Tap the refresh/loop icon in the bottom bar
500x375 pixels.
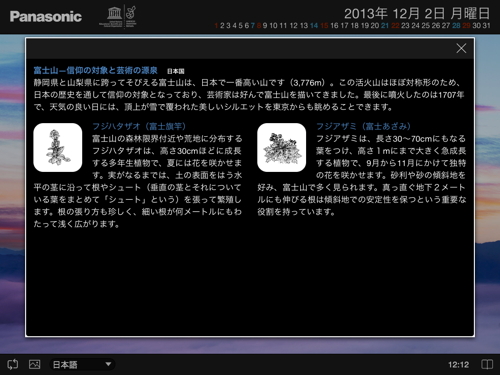(x=13, y=364)
